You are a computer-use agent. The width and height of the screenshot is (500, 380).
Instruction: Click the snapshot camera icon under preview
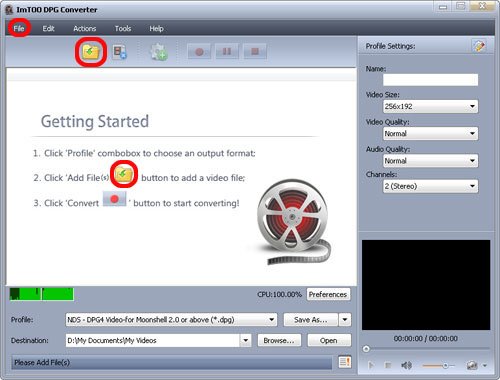coord(472,366)
